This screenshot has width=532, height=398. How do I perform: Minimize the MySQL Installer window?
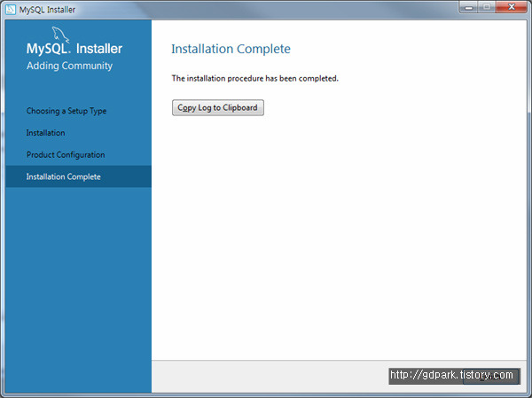click(469, 7)
